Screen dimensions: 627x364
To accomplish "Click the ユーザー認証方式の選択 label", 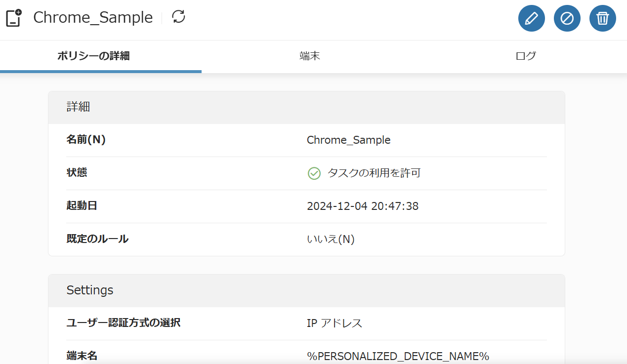I will pos(124,323).
